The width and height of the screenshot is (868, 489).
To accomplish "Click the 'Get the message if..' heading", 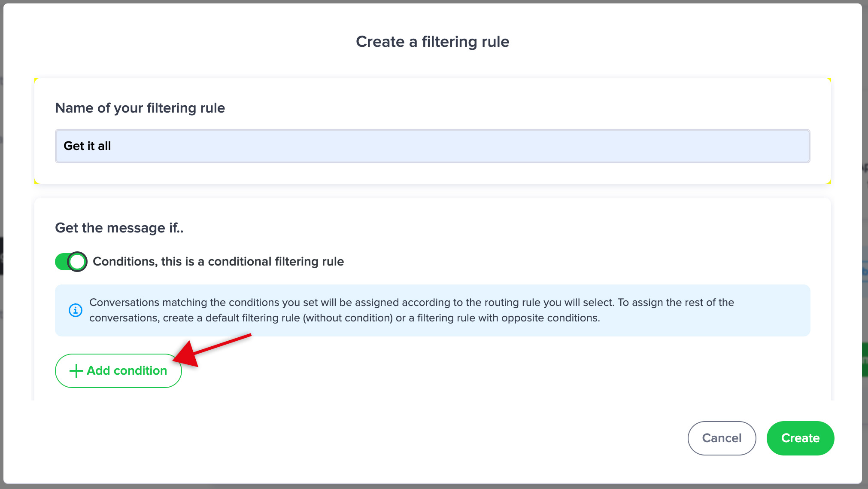I will [x=119, y=228].
